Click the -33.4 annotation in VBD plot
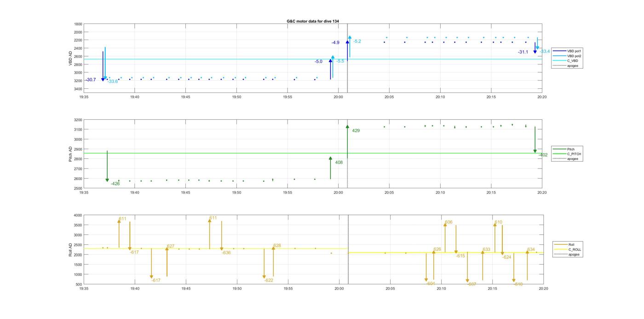The image size is (644, 319). coord(545,52)
